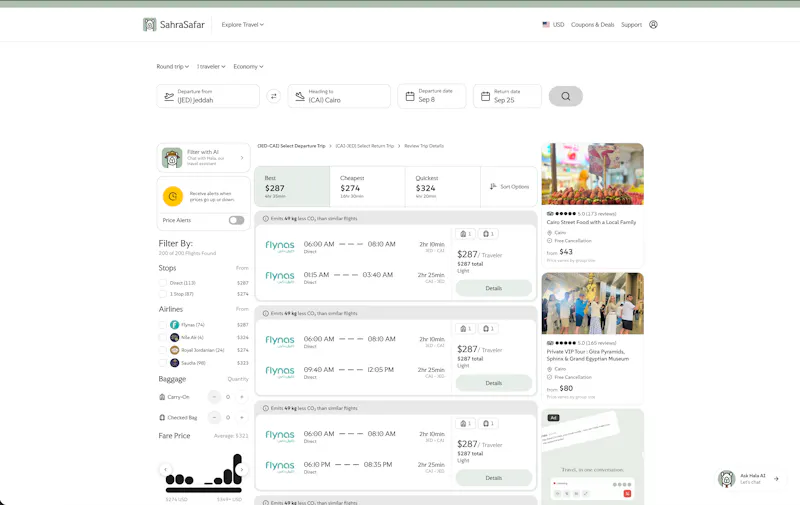Open Details for 06:10 PM return flight
This screenshot has width=800, height=505.
pos(494,478)
